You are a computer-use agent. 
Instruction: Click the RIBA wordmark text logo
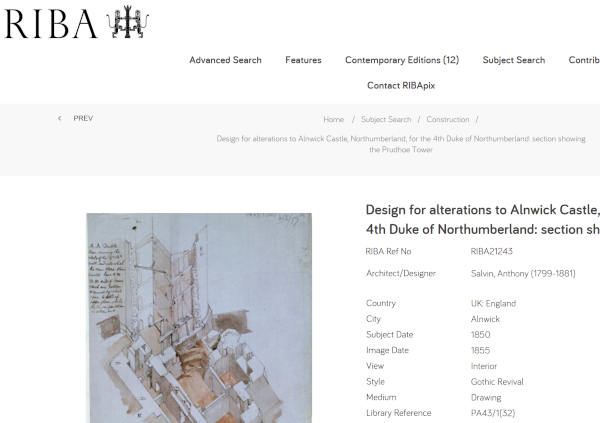coord(50,23)
